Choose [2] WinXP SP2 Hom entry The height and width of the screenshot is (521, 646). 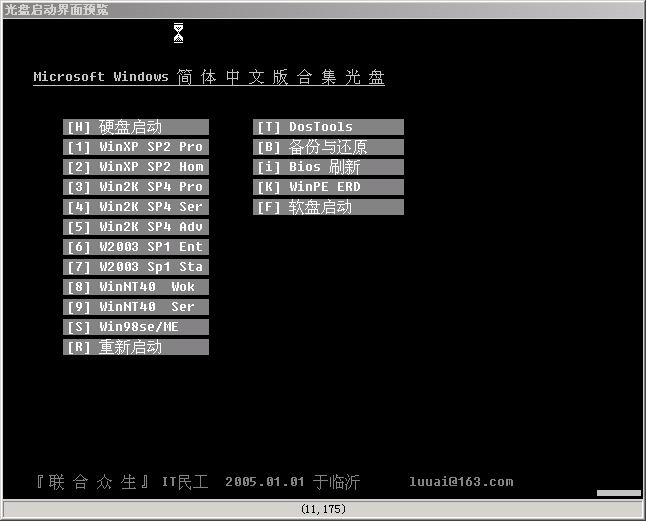[x=136, y=167]
